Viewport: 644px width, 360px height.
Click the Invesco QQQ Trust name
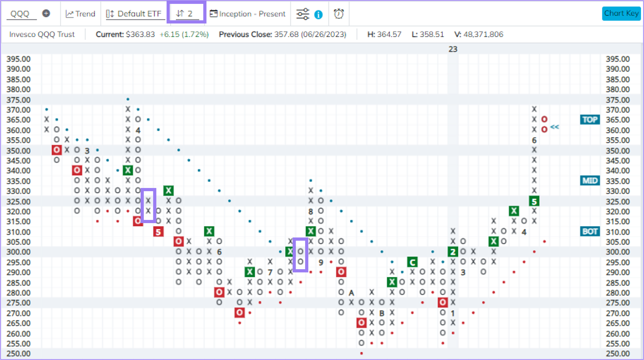[42, 34]
